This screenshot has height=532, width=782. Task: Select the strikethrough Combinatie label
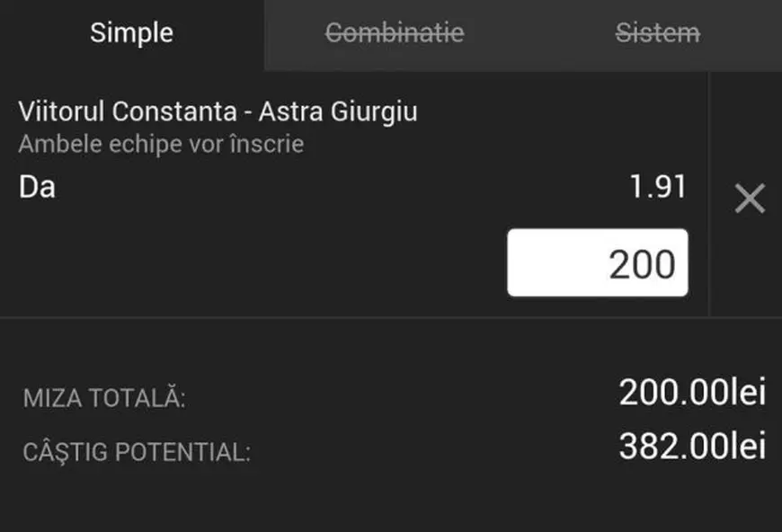click(395, 33)
